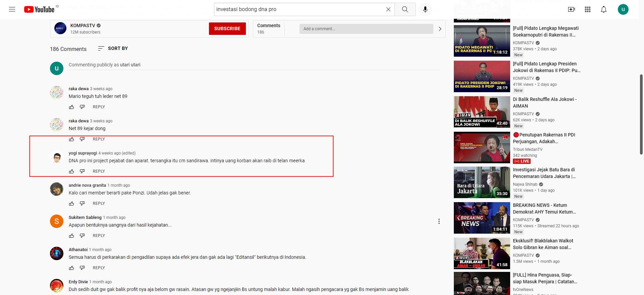Open the YouTube guide hamburger menu

(12, 9)
